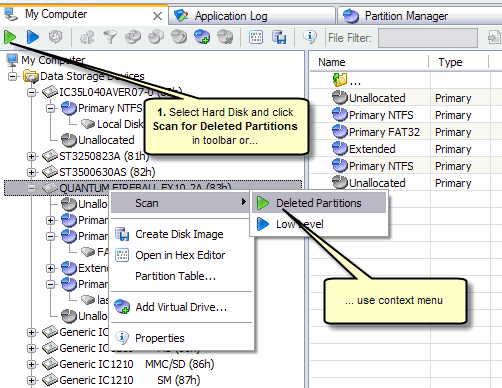Collapse the Primary NTFS node above Local Disk
Screen dimensions: 502x388
(50, 108)
